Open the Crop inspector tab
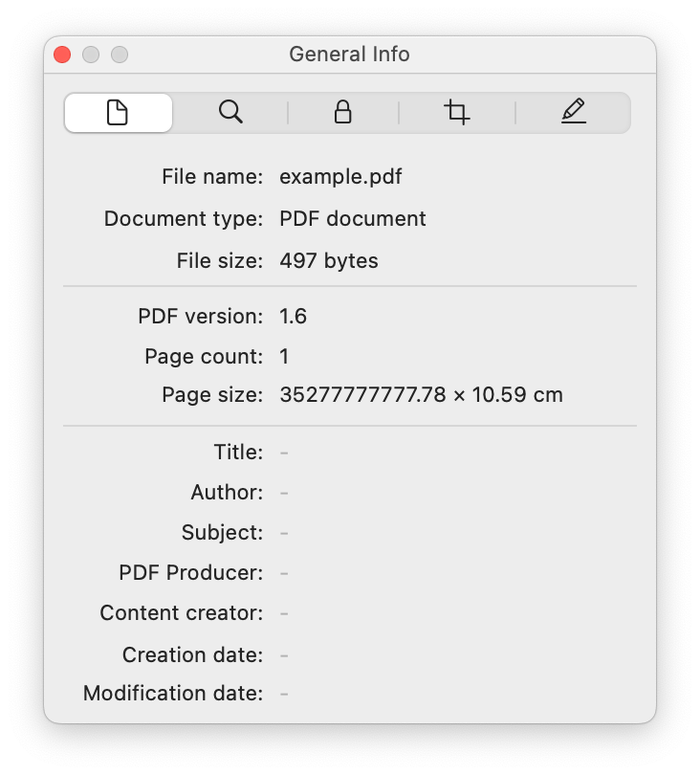 coord(457,113)
